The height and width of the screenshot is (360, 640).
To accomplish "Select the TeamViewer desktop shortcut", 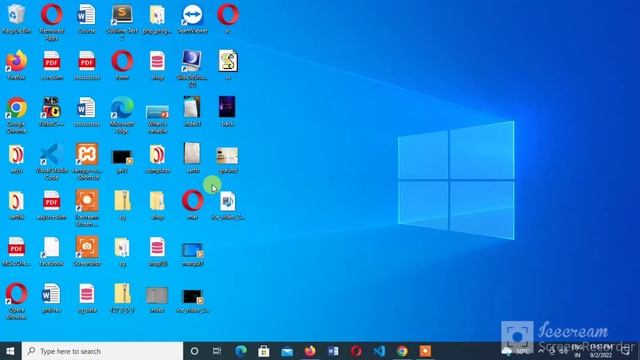I will pyautogui.click(x=192, y=18).
